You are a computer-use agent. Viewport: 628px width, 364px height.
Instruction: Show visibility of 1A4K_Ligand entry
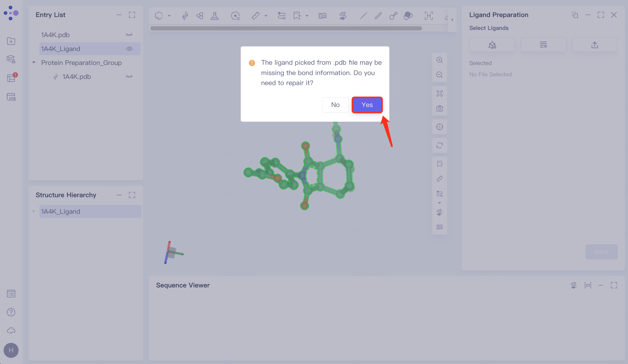pos(130,48)
